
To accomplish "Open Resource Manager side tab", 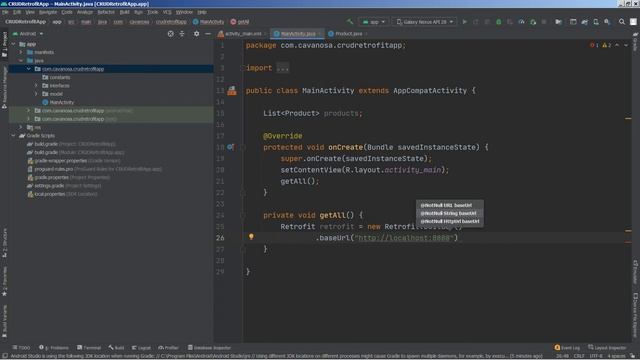I will coord(4,87).
